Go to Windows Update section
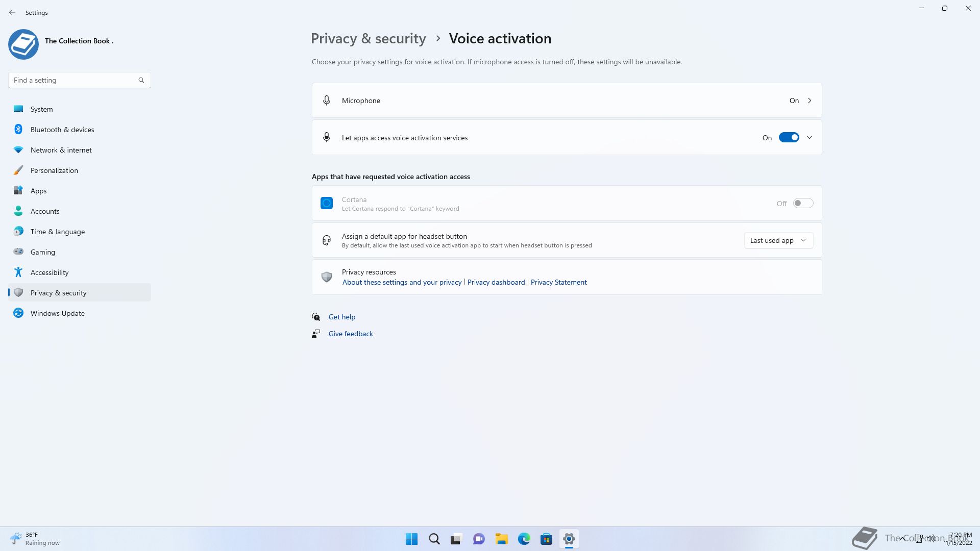Viewport: 980px width, 551px height. coord(58,313)
